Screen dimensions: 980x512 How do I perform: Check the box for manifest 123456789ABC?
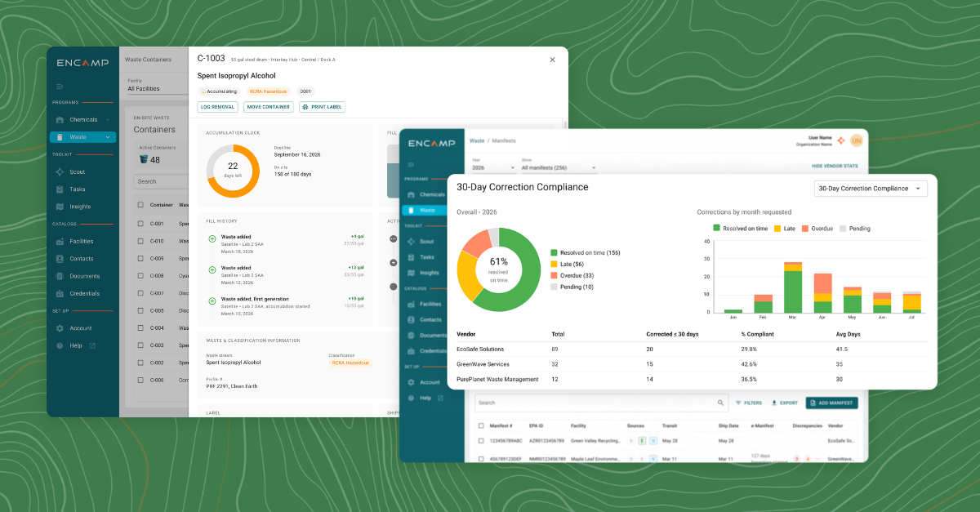point(480,440)
